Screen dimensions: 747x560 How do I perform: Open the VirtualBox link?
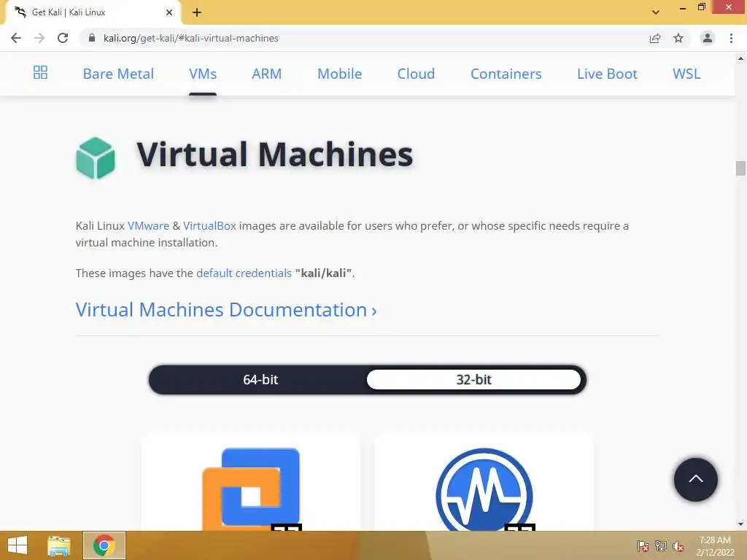click(x=209, y=226)
